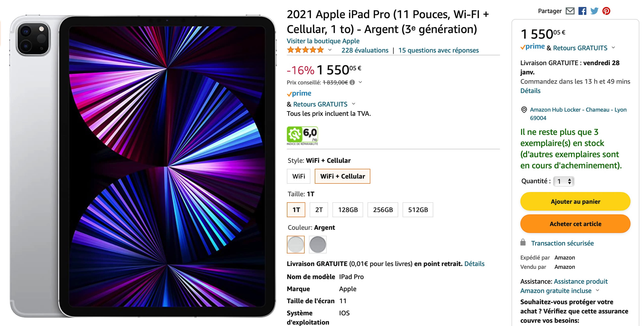Select the 512GB size option
The image size is (644, 326).
418,210
